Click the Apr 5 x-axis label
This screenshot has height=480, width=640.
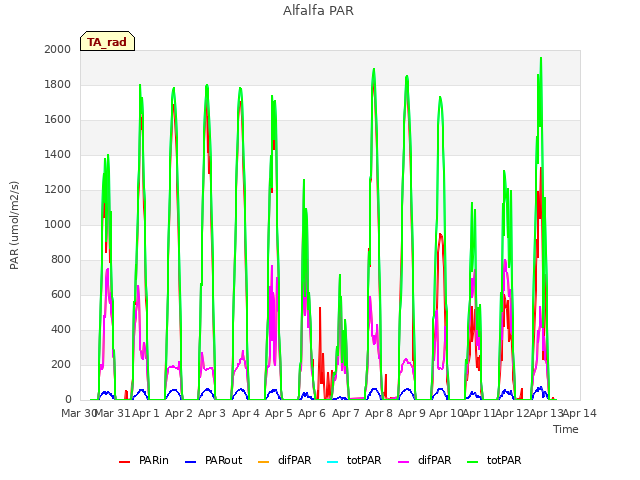[279, 413]
